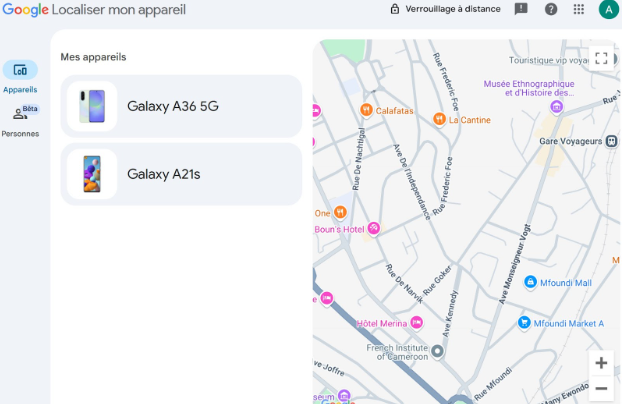Toggle fullscreen map view icon
This screenshot has height=416, width=626.
click(601, 58)
